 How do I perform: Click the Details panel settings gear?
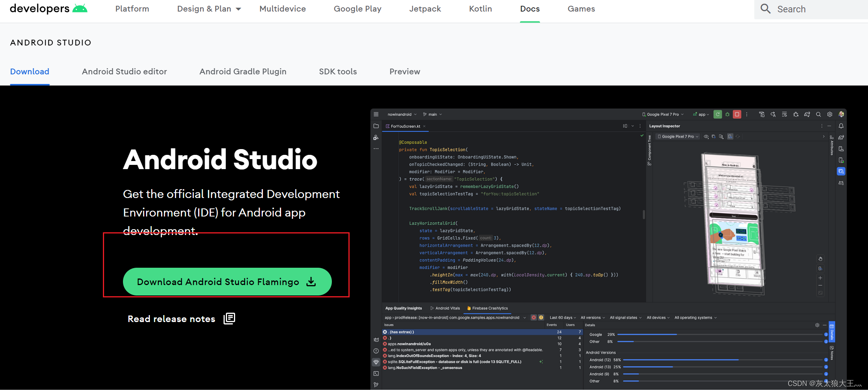817,325
